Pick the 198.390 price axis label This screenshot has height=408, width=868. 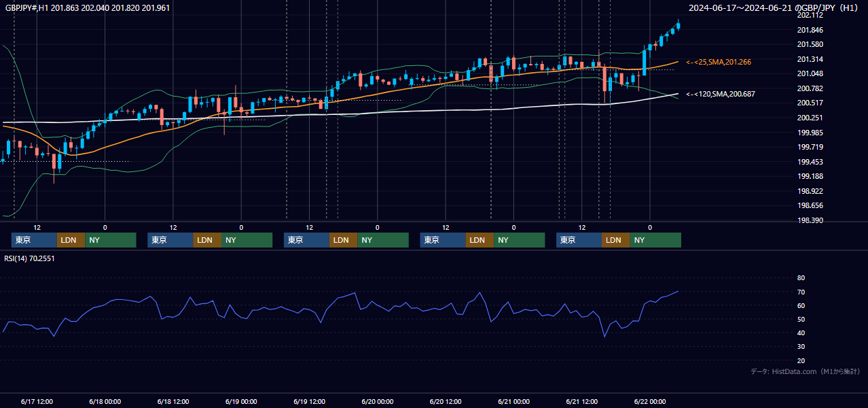[x=810, y=220]
